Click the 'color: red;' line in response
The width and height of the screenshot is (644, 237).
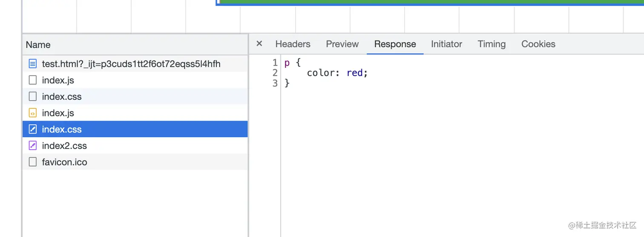[337, 73]
